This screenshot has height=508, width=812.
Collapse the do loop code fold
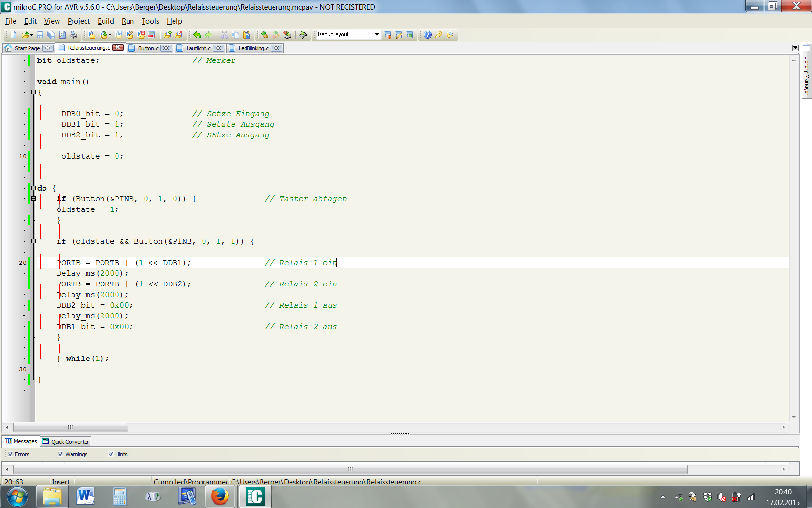[33, 188]
